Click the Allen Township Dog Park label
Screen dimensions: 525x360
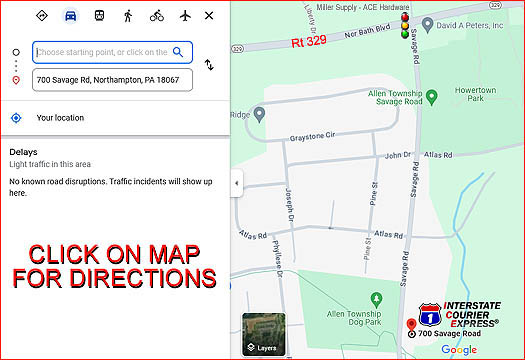(354, 318)
